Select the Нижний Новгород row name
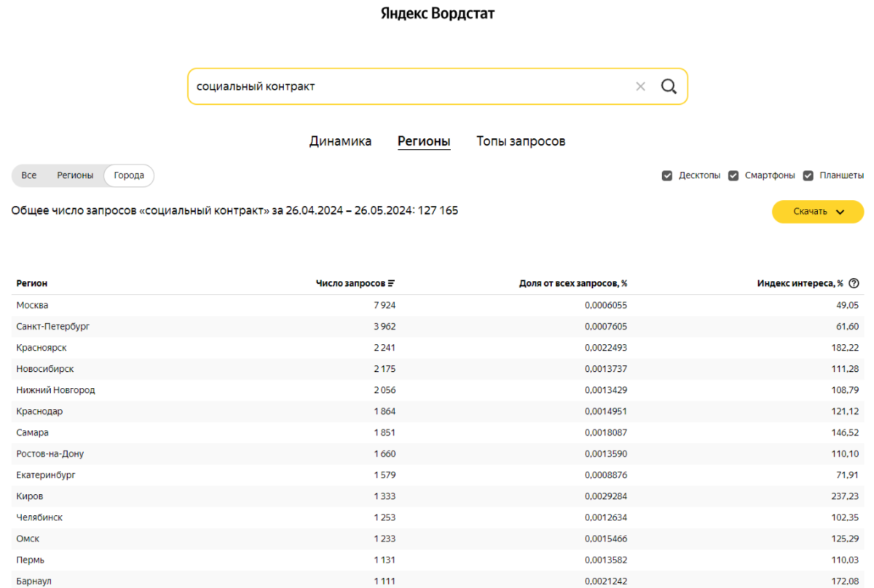 tap(55, 390)
